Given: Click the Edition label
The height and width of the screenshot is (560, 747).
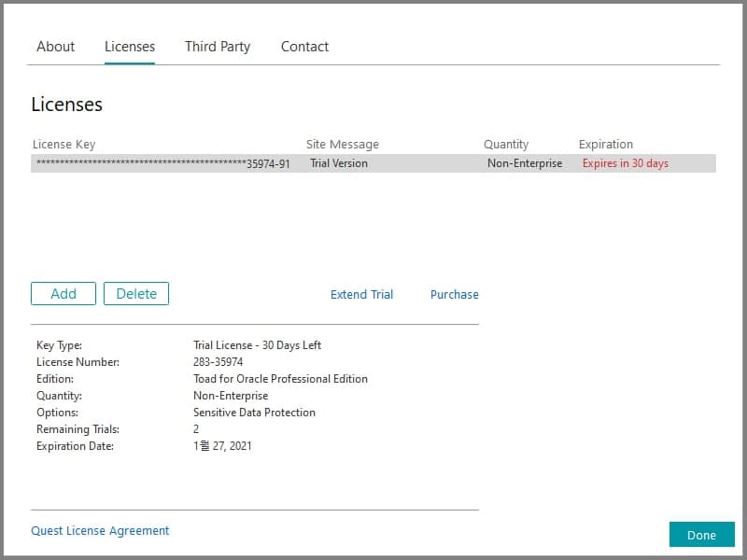Looking at the screenshot, I should (x=55, y=379).
